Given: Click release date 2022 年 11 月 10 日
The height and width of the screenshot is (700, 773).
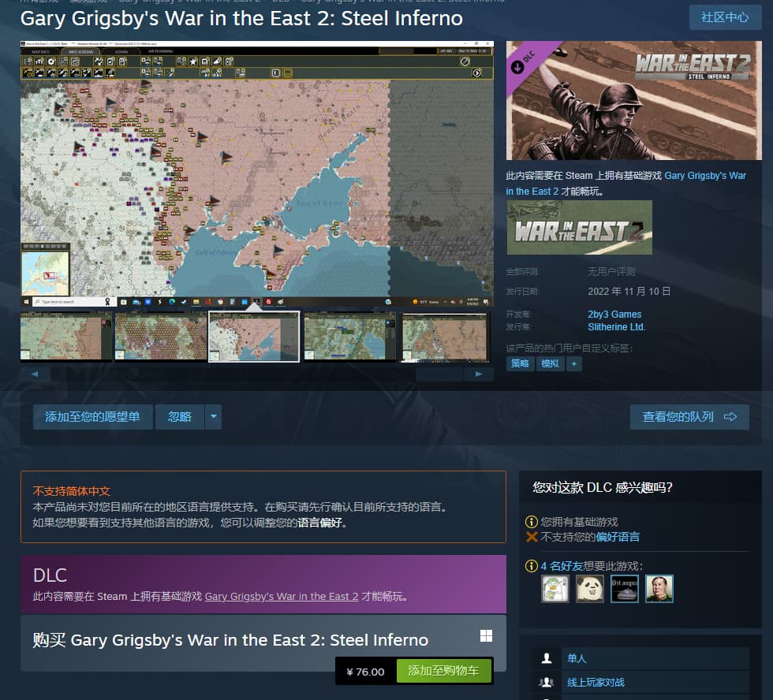Looking at the screenshot, I should coord(629,291).
